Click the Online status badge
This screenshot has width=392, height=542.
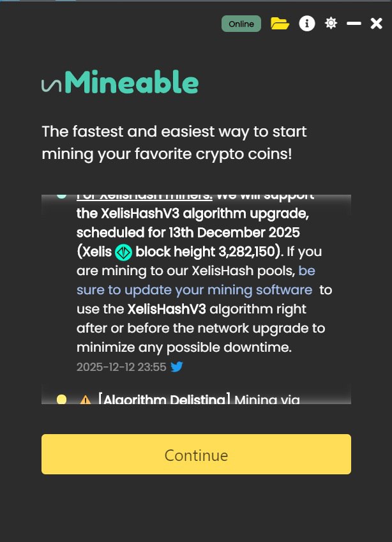[x=241, y=24]
